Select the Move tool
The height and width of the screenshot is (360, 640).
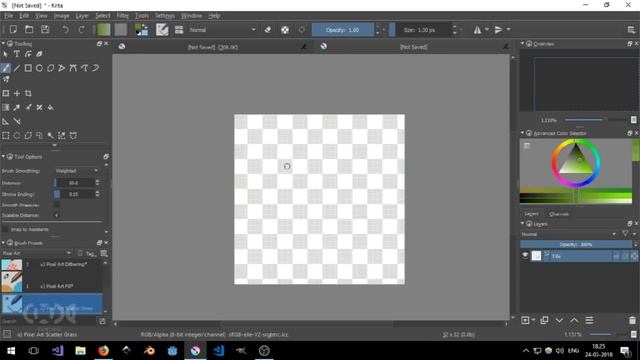pyautogui.click(x=17, y=93)
